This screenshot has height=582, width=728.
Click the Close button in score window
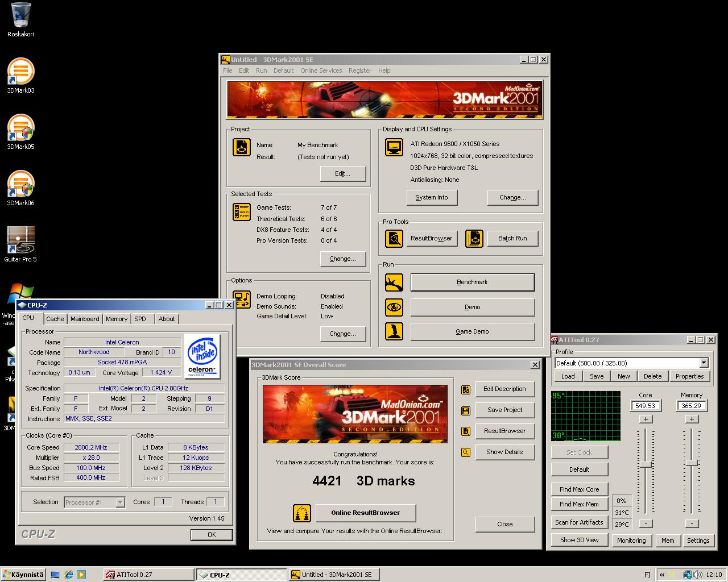point(504,525)
